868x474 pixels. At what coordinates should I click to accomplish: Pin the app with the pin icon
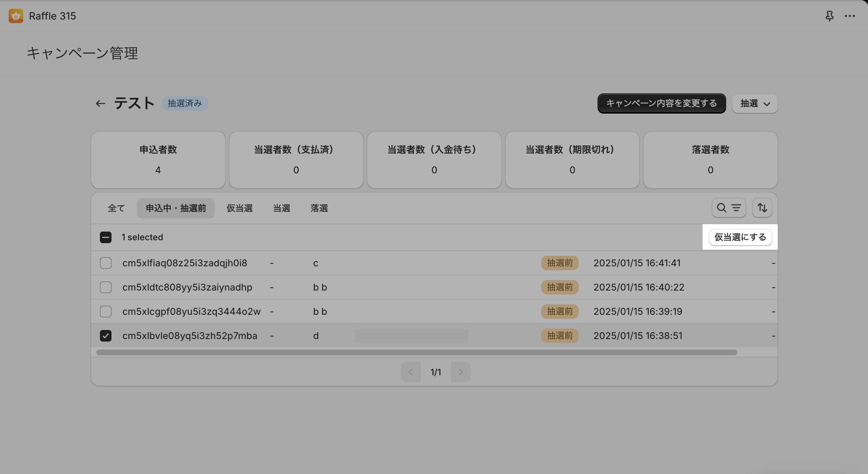tap(829, 16)
